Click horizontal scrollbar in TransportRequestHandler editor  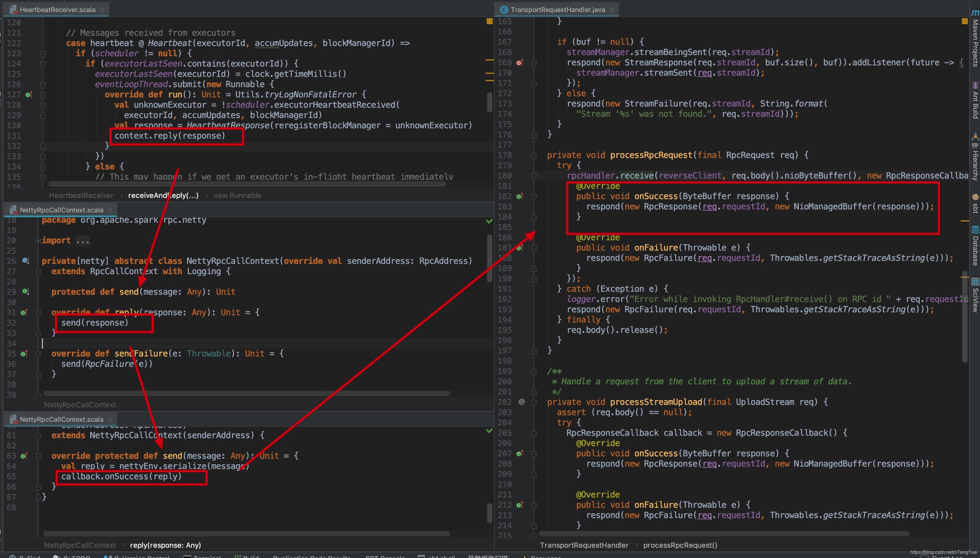724,534
